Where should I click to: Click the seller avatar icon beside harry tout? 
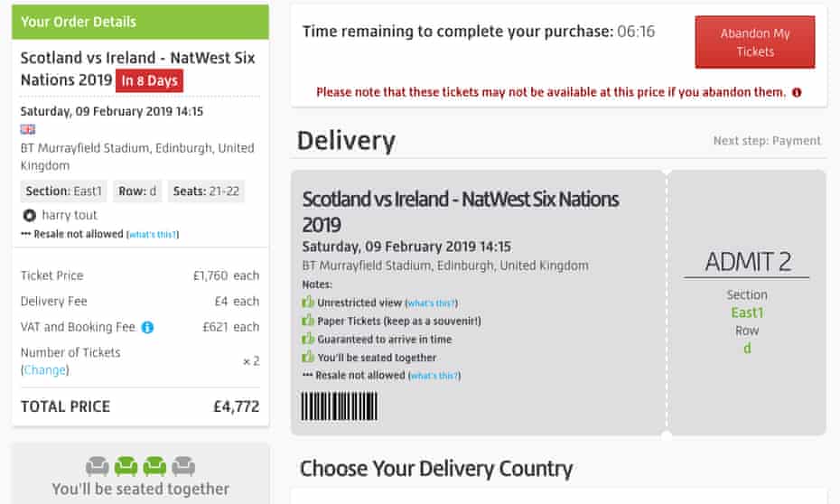click(29, 216)
